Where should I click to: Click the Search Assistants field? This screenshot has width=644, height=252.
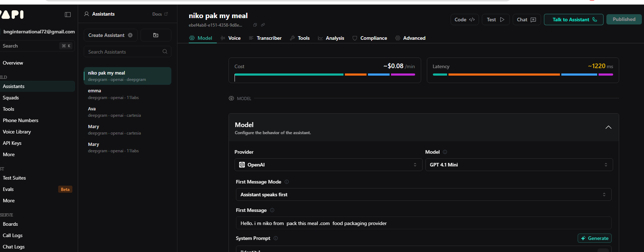pos(127,51)
